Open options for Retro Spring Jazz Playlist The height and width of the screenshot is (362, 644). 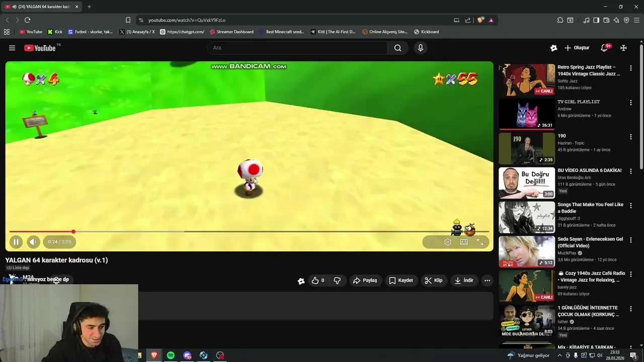(630, 68)
